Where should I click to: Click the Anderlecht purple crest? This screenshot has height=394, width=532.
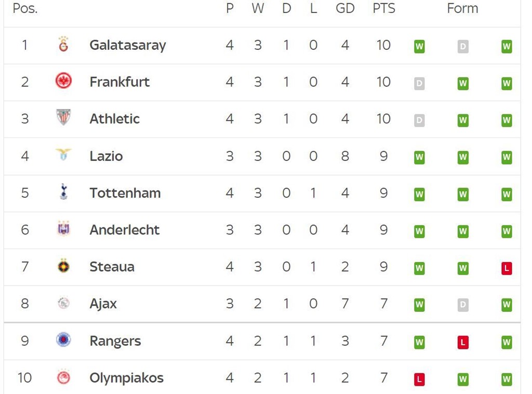point(63,228)
